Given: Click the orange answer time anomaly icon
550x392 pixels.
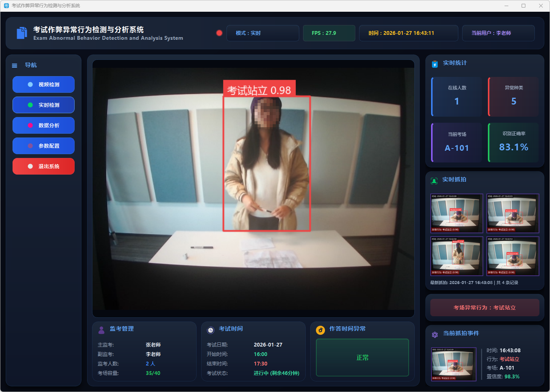Looking at the screenshot, I should [320, 330].
